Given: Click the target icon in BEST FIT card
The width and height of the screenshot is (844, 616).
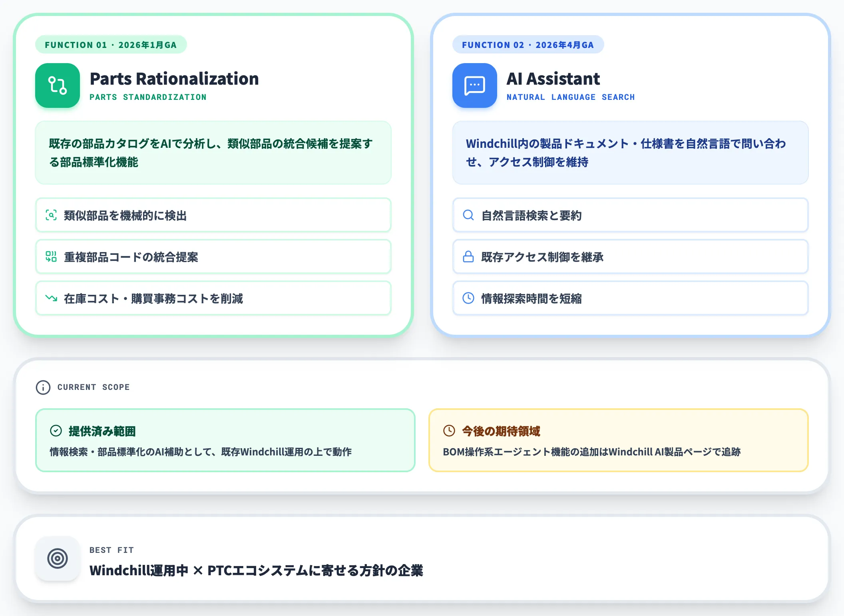Looking at the screenshot, I should [x=58, y=558].
